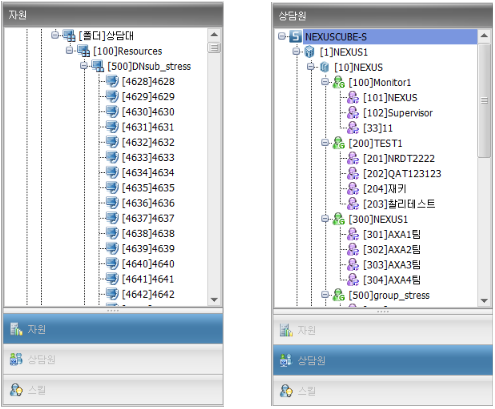Select the [4636]4636 tree row
Viewport: 495px width, 409px height.
click(148, 203)
